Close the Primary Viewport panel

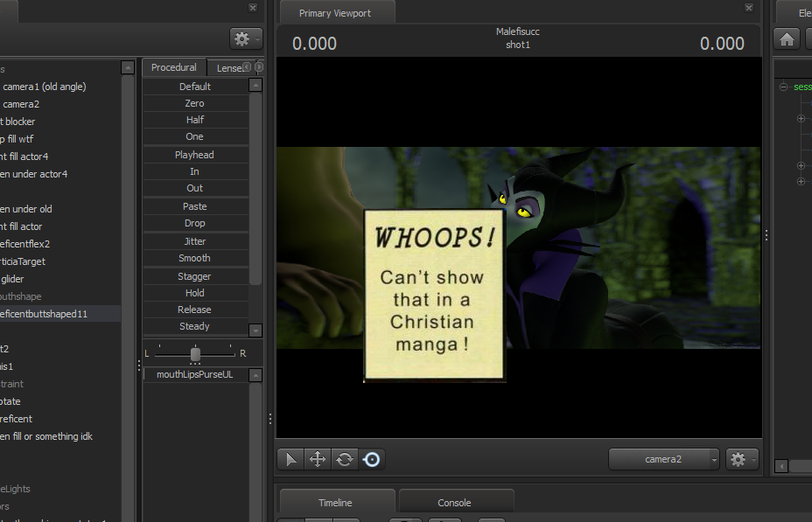(749, 7)
